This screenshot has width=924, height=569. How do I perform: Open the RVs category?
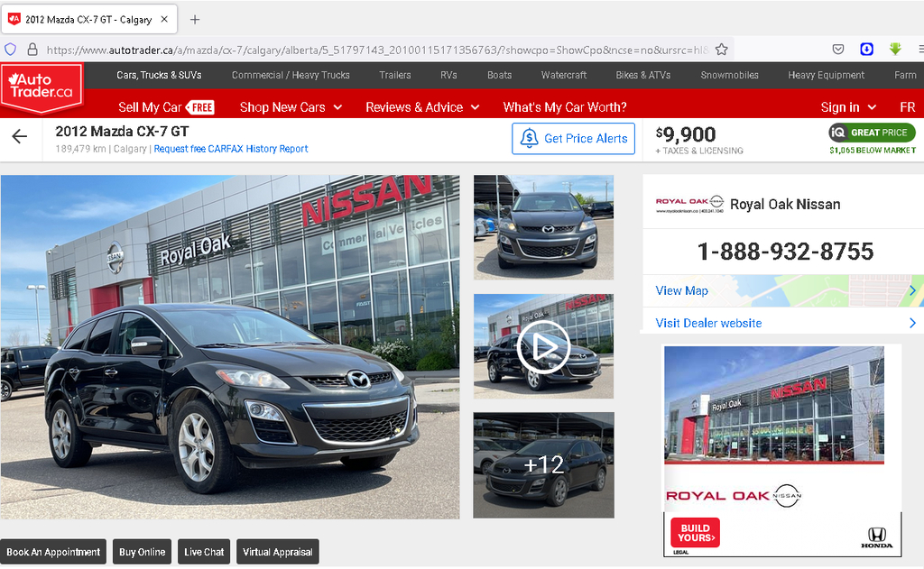point(448,75)
